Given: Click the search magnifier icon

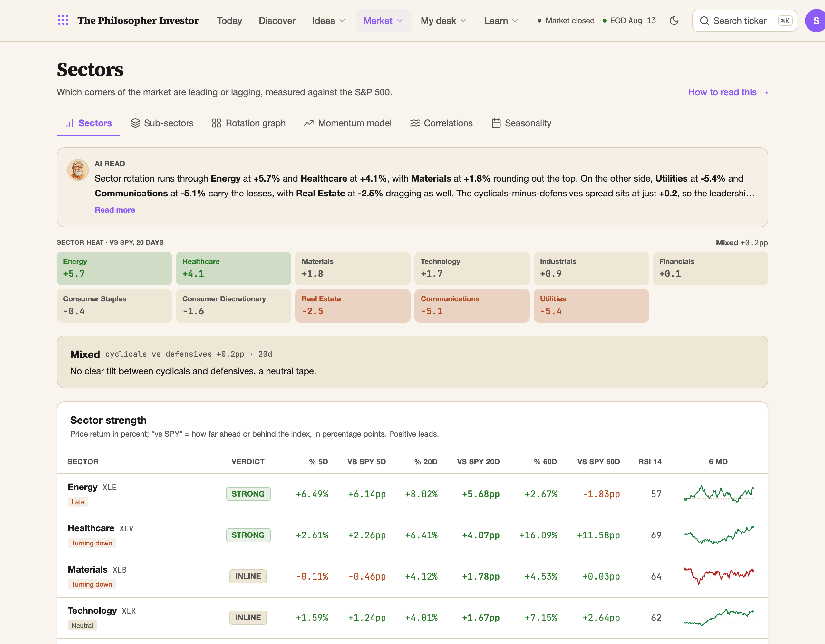Looking at the screenshot, I should tap(704, 20).
